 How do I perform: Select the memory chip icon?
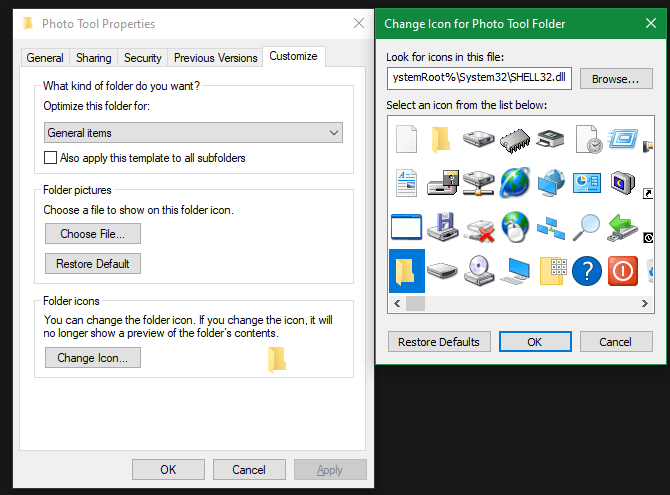515,139
